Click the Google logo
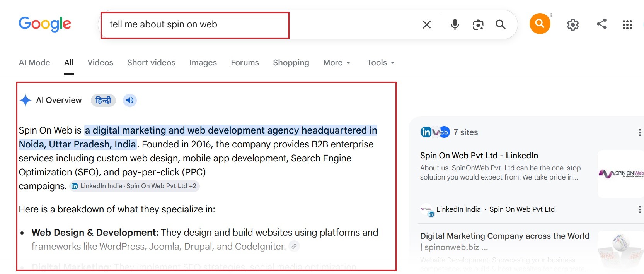This screenshot has width=644, height=274. [x=45, y=24]
